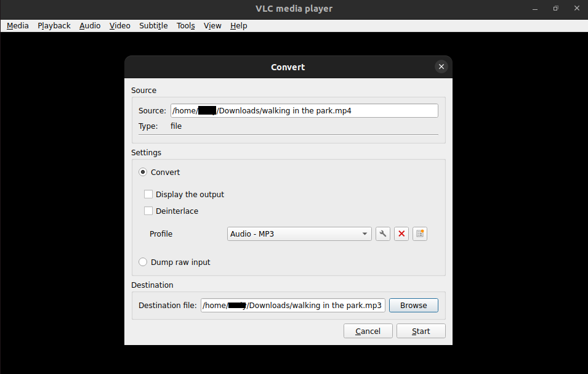Select the Convert radio button

tap(143, 172)
